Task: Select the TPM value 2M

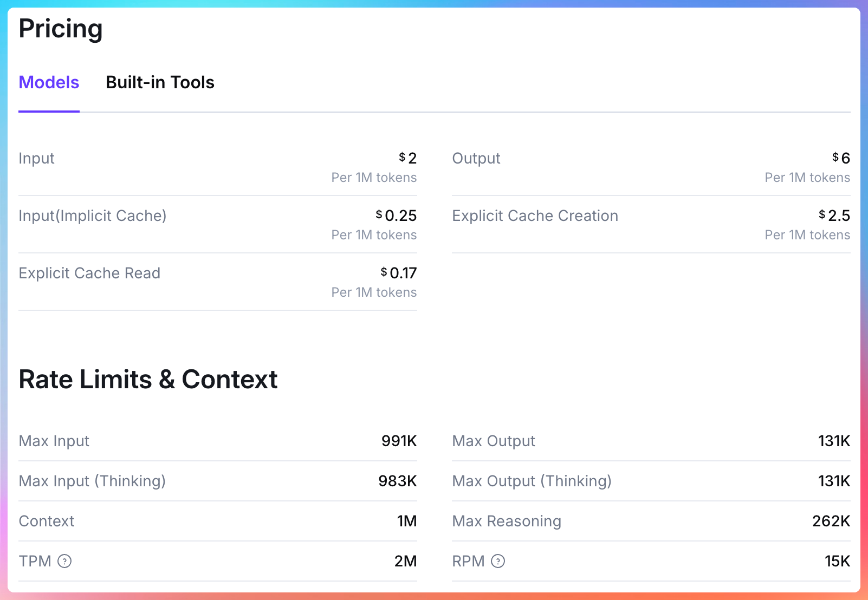Action: (x=405, y=561)
